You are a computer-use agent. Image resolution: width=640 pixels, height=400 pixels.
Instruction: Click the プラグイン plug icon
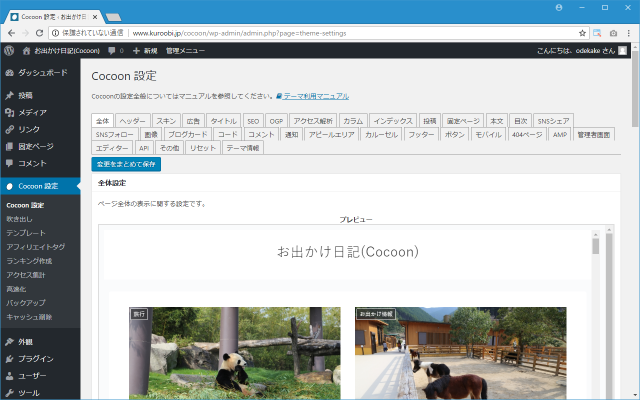tap(9, 358)
